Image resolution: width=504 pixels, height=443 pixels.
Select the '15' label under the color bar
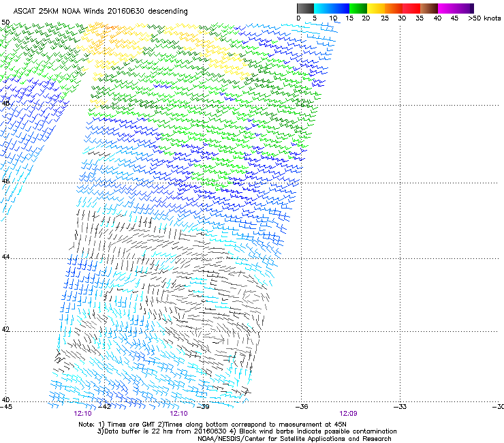pos(349,18)
